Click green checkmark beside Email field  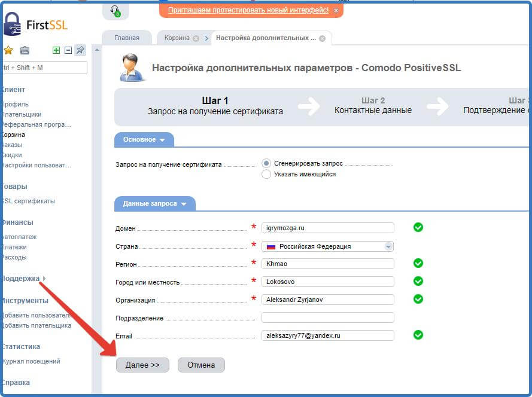(418, 335)
